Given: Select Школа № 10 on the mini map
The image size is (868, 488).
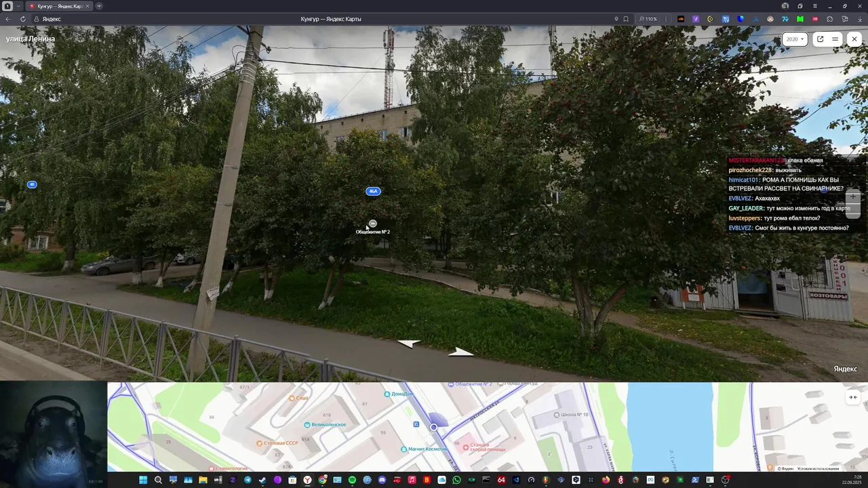Looking at the screenshot, I should tap(571, 414).
